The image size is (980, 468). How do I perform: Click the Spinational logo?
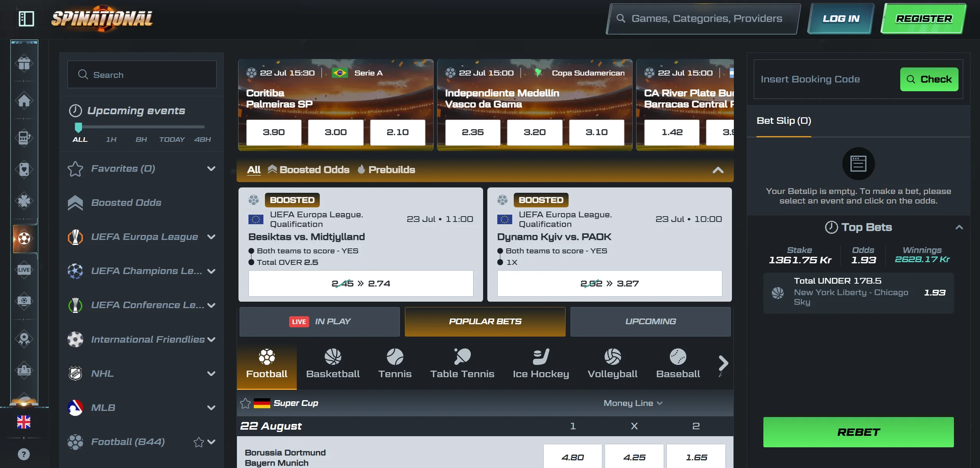(102, 18)
